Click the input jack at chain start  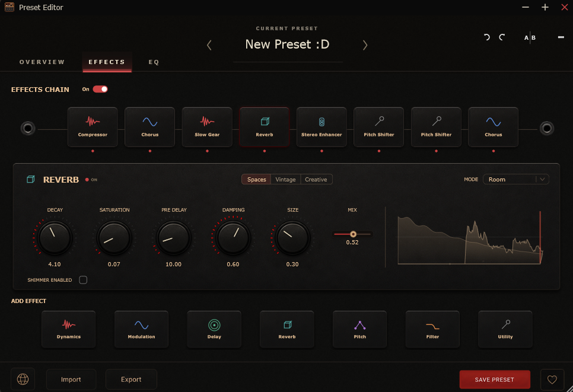click(28, 128)
